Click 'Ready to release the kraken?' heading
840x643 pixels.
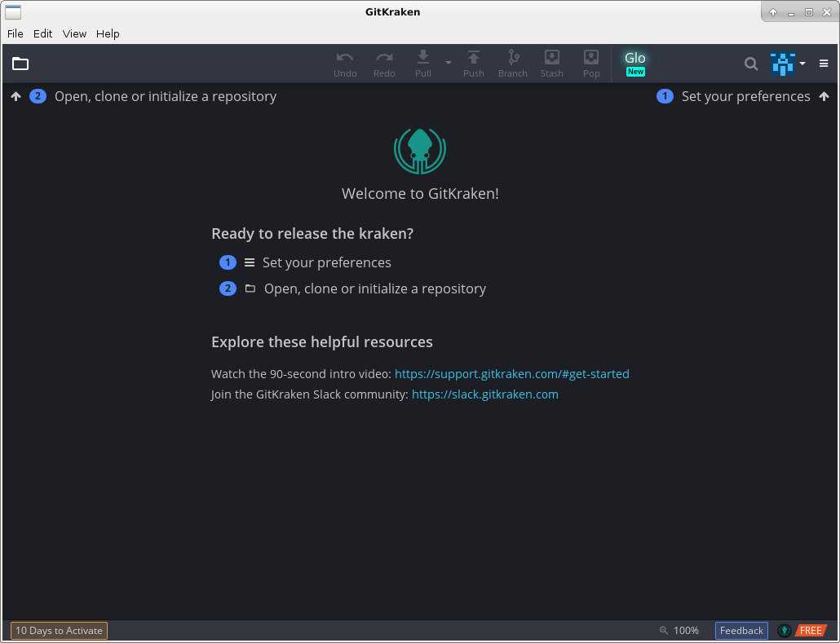[312, 233]
